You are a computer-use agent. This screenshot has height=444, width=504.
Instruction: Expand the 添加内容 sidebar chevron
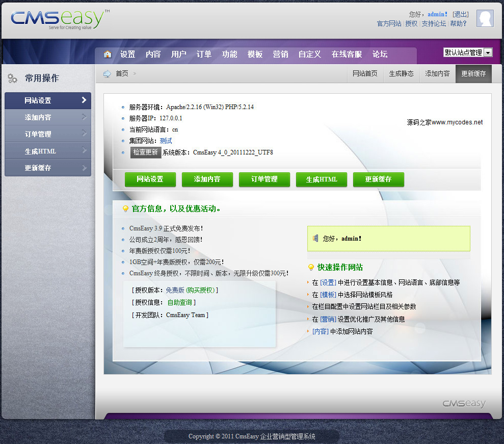(x=84, y=117)
